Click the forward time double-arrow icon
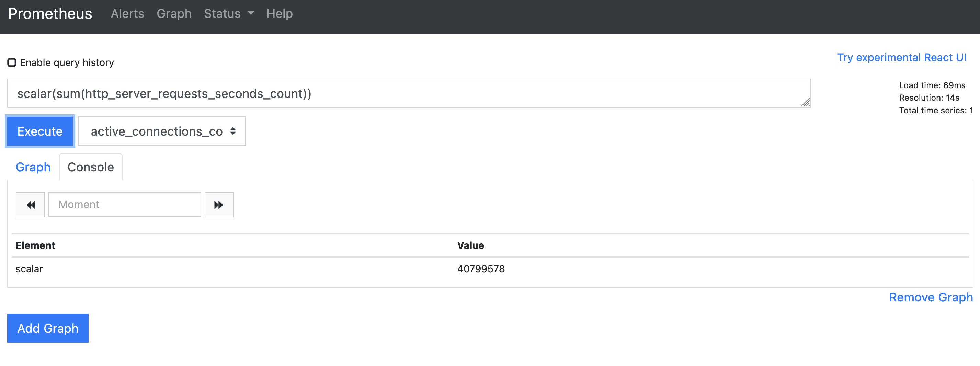This screenshot has height=366, width=980. (x=219, y=205)
